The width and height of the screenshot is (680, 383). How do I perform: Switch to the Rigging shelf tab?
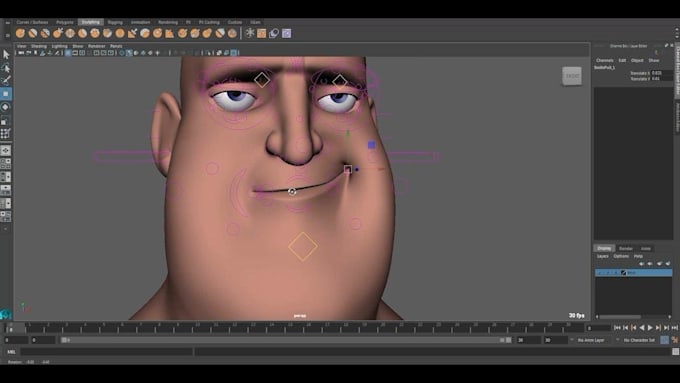tap(115, 22)
